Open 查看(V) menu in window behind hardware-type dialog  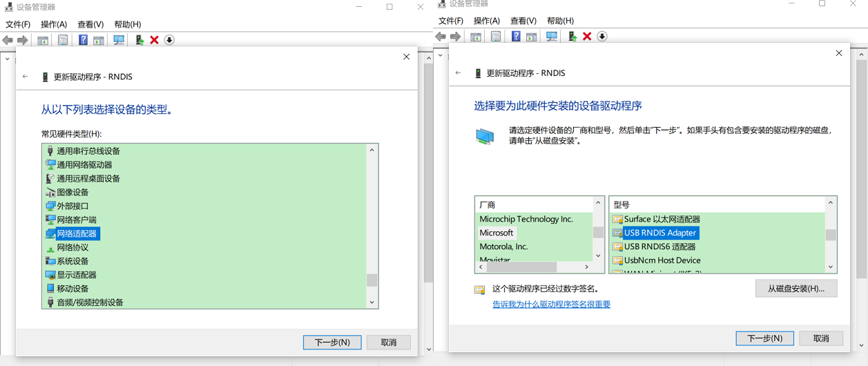[90, 24]
